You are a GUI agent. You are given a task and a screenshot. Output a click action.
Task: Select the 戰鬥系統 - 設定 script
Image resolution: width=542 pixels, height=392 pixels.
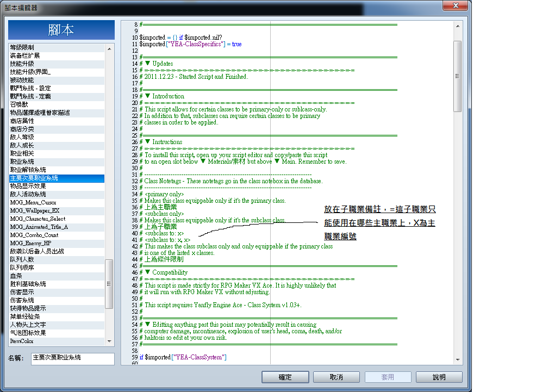[x=57, y=88]
